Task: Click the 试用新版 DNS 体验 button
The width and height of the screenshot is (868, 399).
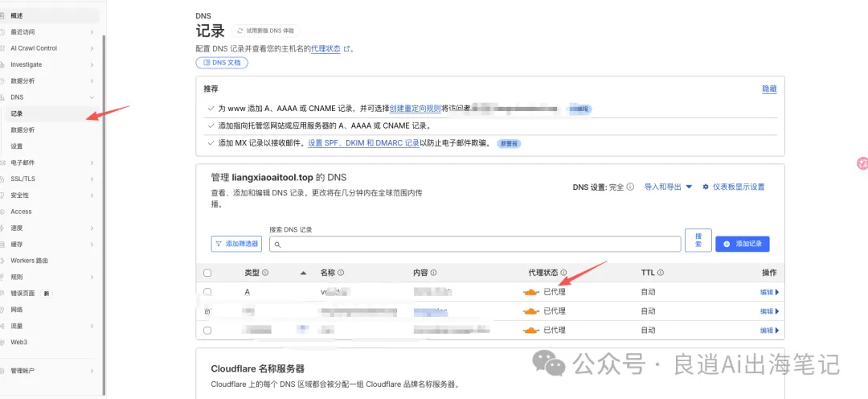Action: (265, 31)
